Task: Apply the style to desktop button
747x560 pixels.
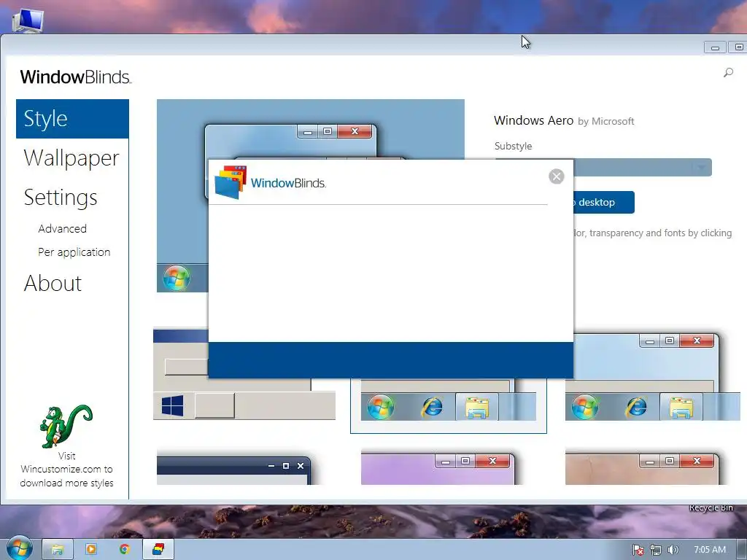Action: (603, 202)
